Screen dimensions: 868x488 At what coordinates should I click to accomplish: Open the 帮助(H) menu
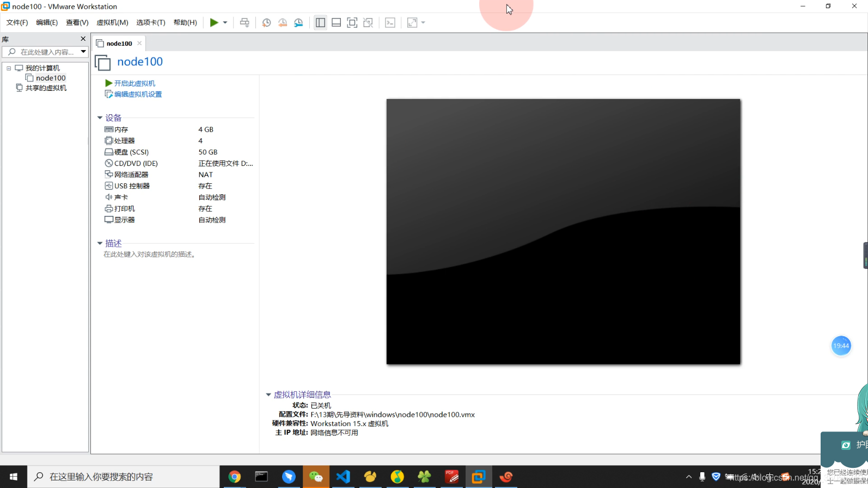pos(185,22)
